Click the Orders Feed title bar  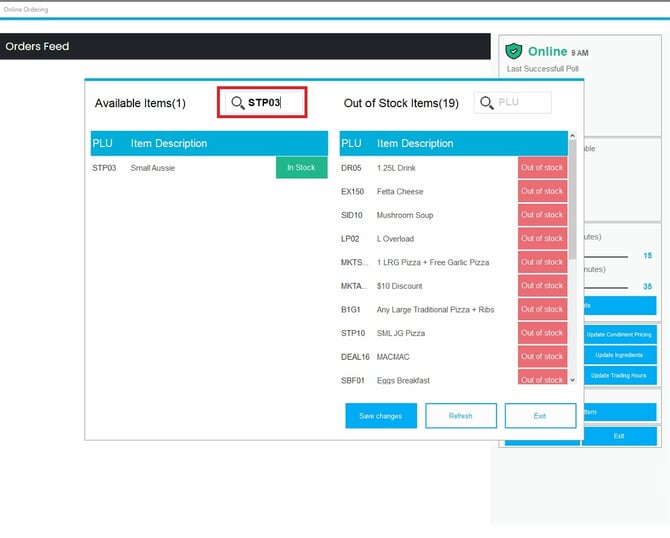click(x=245, y=46)
